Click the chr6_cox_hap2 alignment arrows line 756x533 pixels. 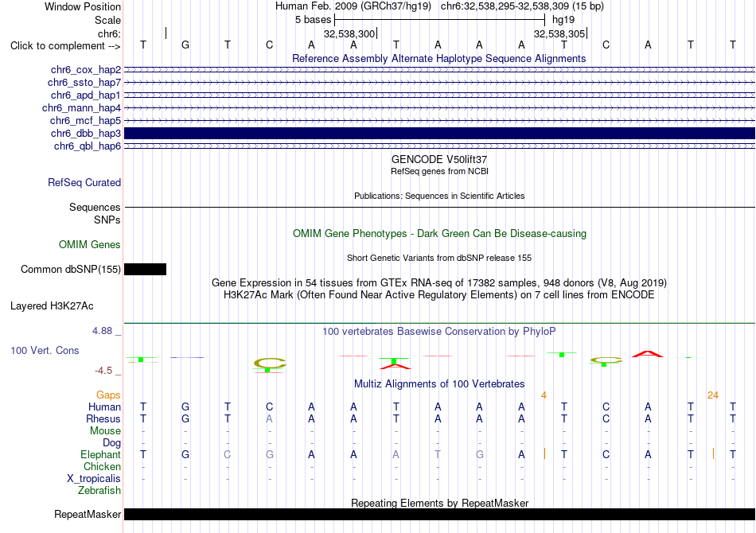(x=439, y=70)
